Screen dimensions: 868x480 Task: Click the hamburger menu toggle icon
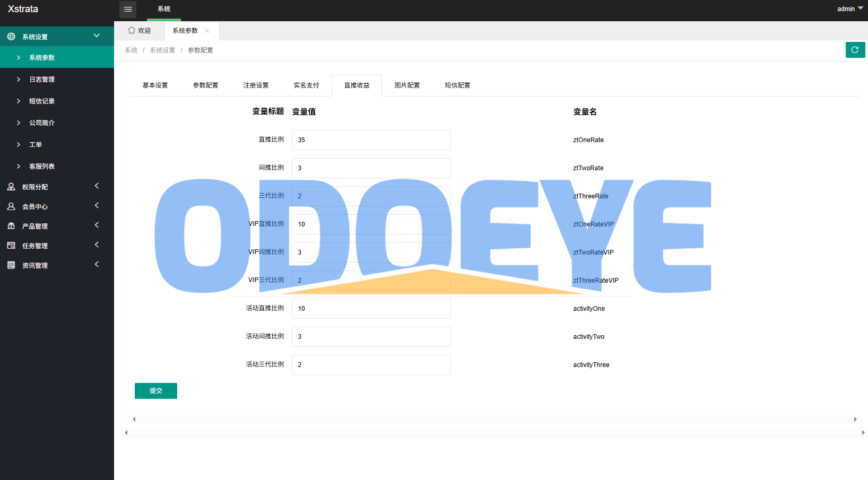coord(128,9)
